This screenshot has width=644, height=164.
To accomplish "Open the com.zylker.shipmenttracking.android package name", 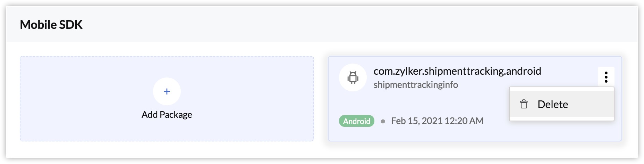I will pyautogui.click(x=457, y=71).
